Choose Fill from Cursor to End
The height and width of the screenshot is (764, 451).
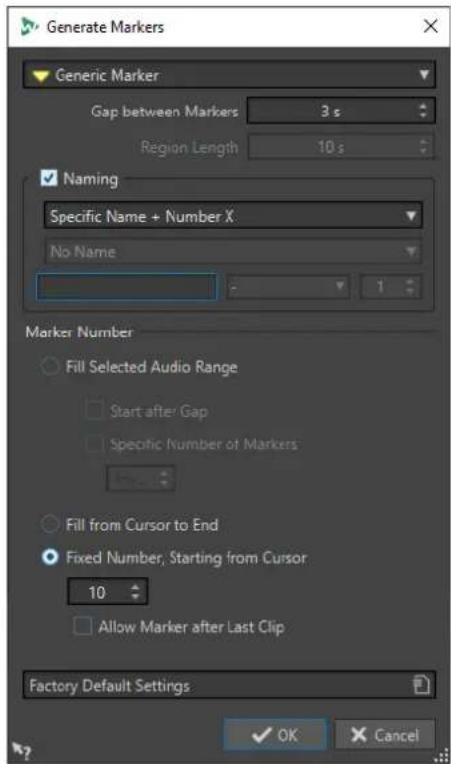point(50,524)
